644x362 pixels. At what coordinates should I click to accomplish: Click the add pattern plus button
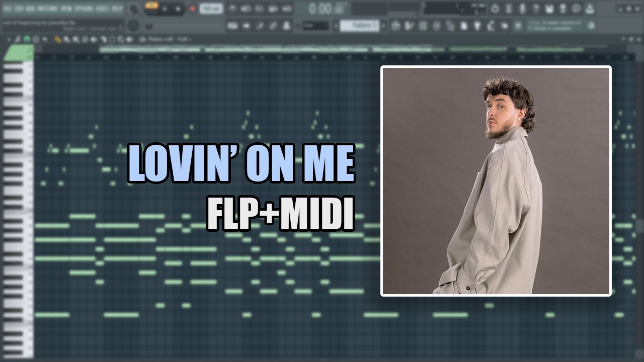[383, 26]
